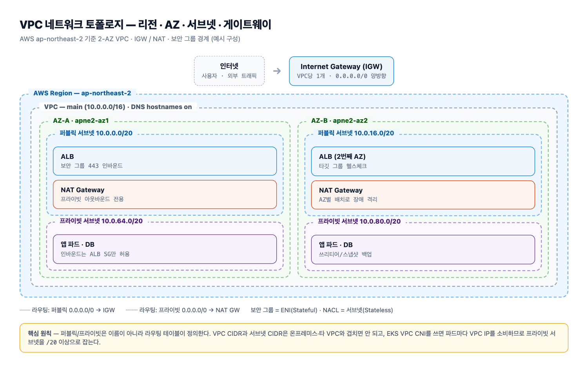Click the '퍼블릭 서브넷 10.0.16.0/20' label
588x366 pixels.
(356, 133)
